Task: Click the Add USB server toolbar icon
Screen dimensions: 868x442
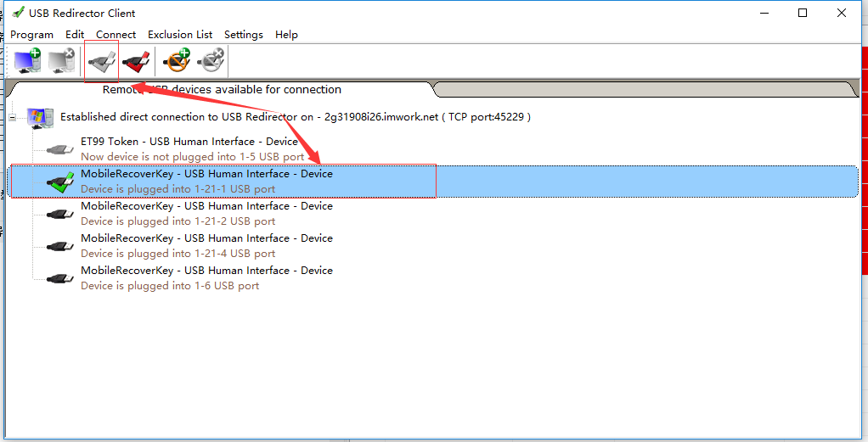Action: [27, 61]
